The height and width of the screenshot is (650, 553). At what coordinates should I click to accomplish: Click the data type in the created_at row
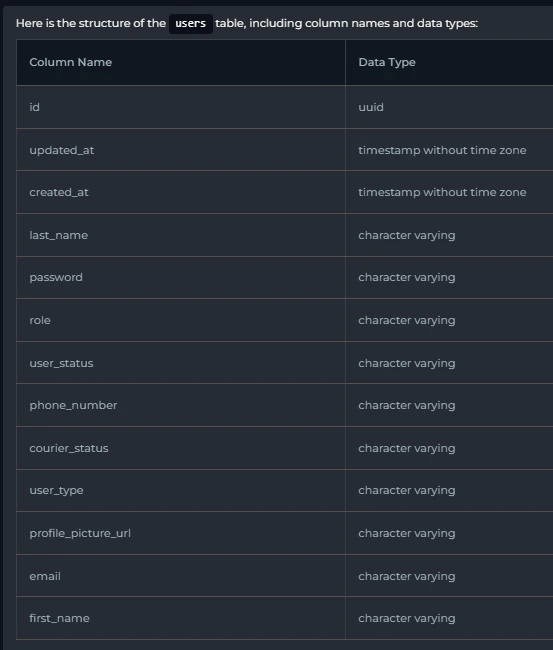pyautogui.click(x=442, y=192)
